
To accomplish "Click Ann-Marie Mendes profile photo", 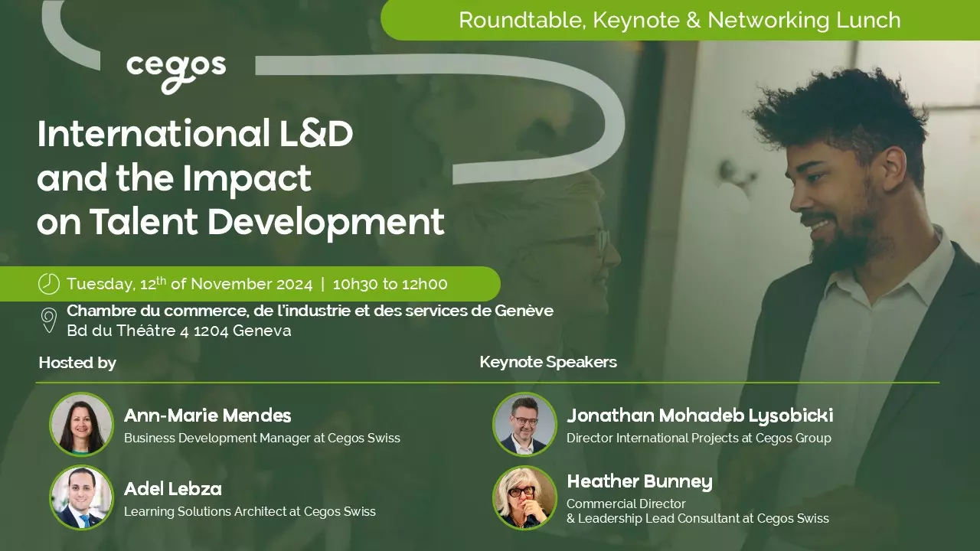I will coord(82,425).
